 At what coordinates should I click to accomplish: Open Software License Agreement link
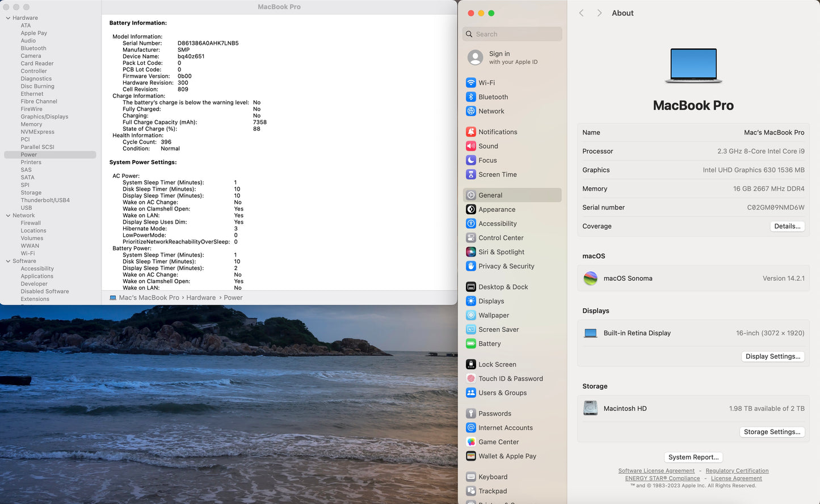pyautogui.click(x=657, y=471)
